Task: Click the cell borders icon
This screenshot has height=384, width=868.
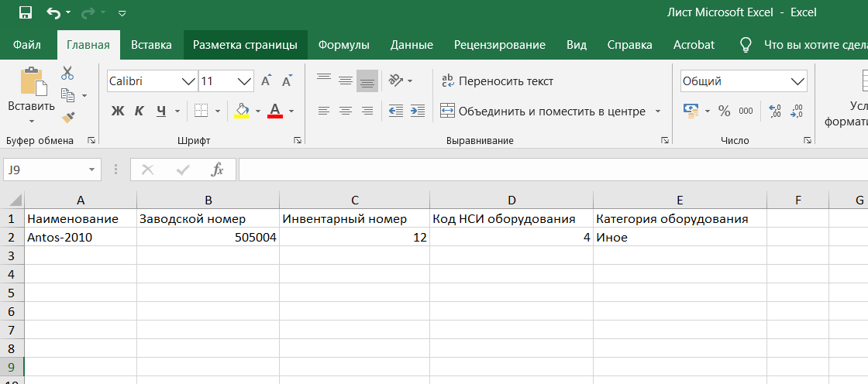Action: point(201,111)
